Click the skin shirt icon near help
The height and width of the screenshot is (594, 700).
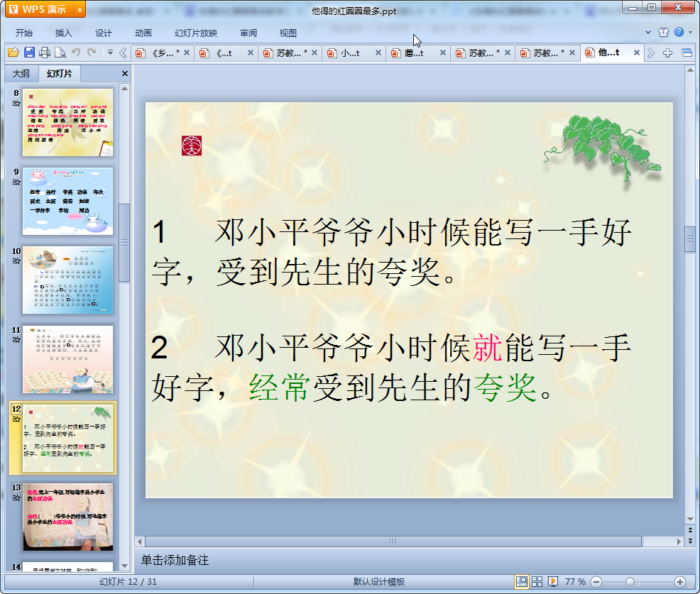click(x=663, y=32)
